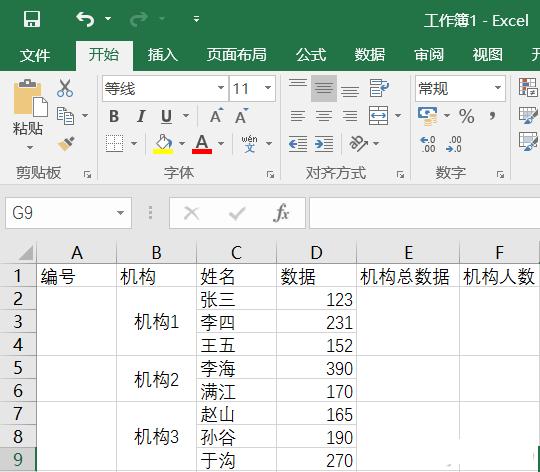The width and height of the screenshot is (540, 472).
Task: Click the fx insert function button
Action: (281, 213)
